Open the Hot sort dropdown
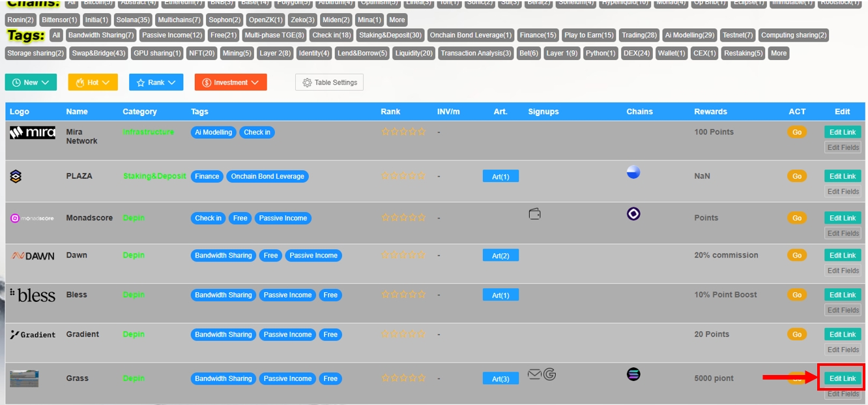The image size is (868, 405). tap(93, 82)
